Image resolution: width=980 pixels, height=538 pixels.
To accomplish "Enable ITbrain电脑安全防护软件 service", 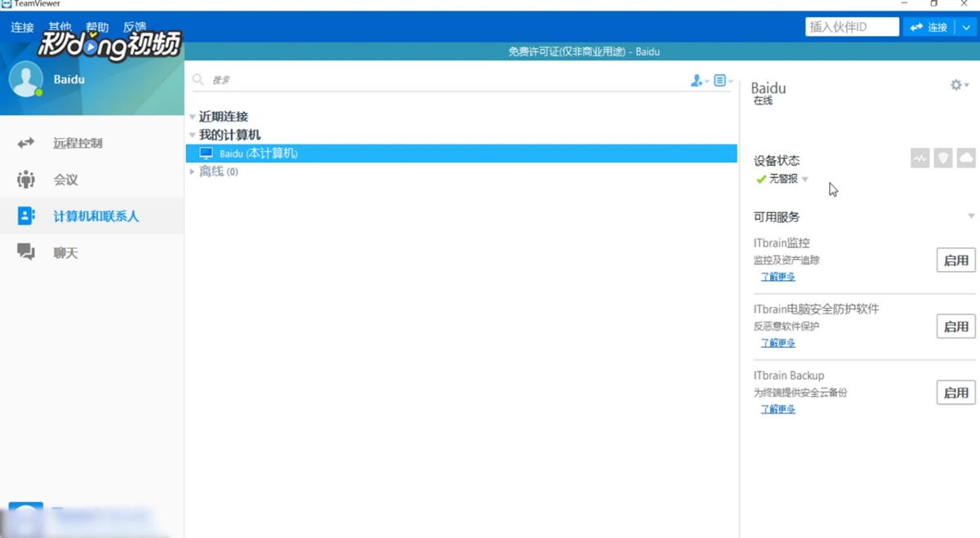I will click(x=955, y=327).
